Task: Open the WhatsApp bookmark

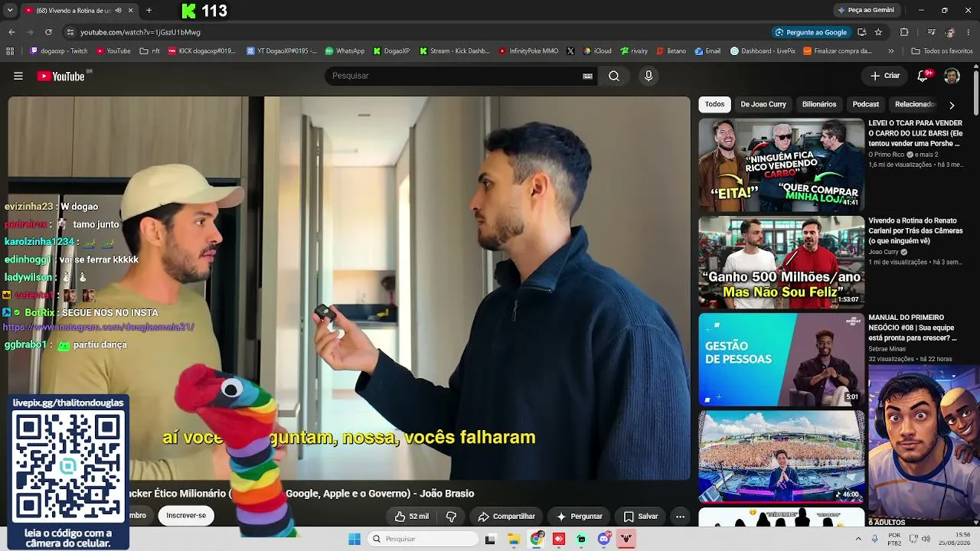Action: click(345, 51)
